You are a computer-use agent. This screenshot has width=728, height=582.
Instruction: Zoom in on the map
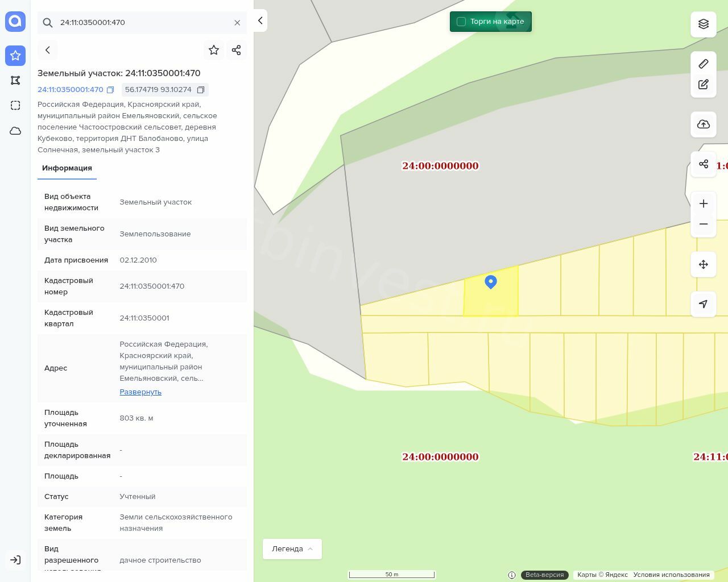coord(704,203)
